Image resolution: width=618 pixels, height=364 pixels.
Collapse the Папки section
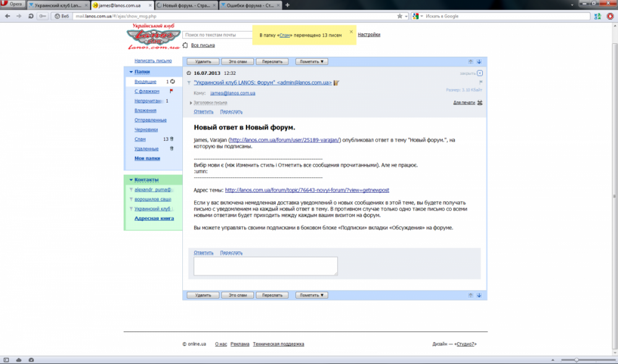(x=131, y=72)
